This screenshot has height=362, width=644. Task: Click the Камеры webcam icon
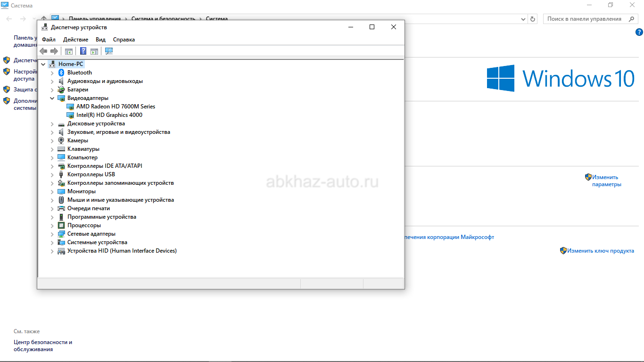click(61, 140)
